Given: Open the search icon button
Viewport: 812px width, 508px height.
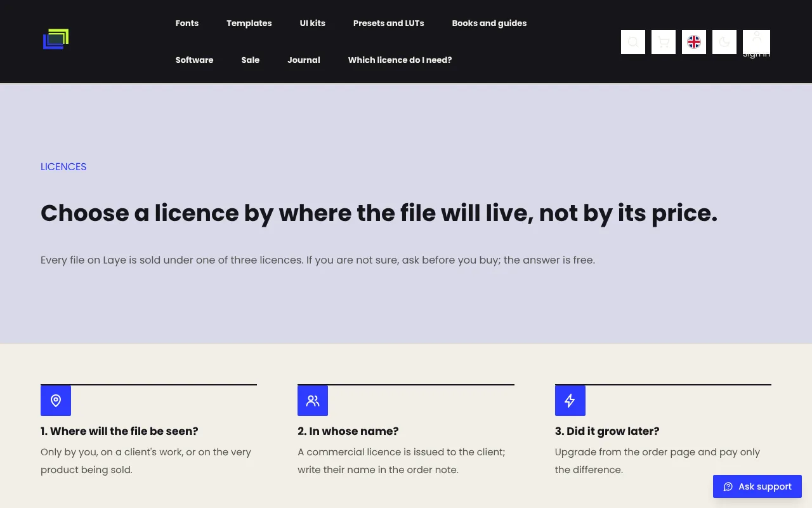Looking at the screenshot, I should 633,42.
